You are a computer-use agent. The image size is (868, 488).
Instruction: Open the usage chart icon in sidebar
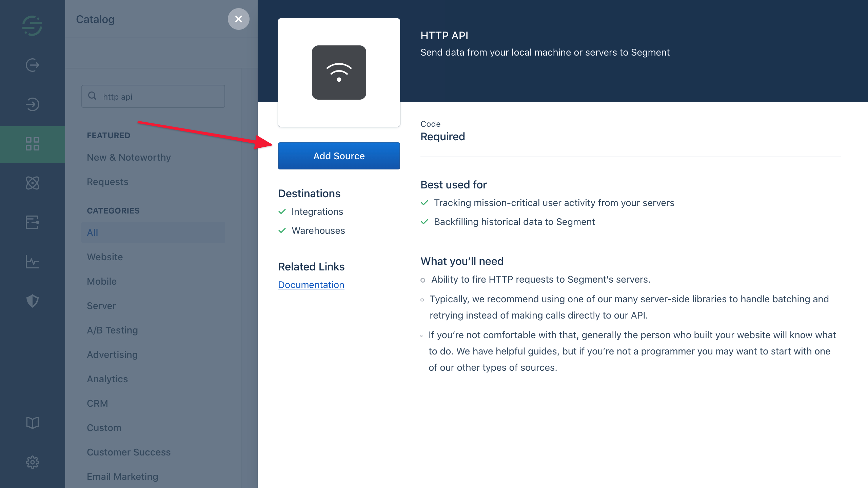pos(33,262)
